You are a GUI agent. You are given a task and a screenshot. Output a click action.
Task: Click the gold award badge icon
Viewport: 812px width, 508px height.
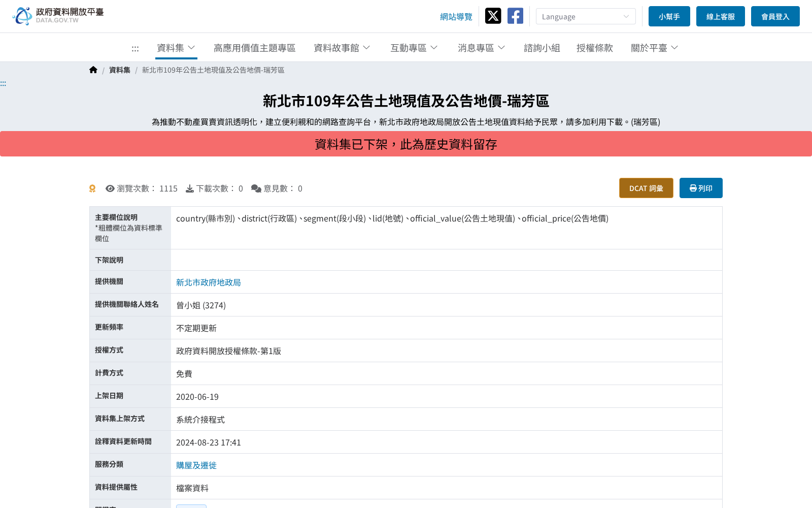click(x=92, y=188)
